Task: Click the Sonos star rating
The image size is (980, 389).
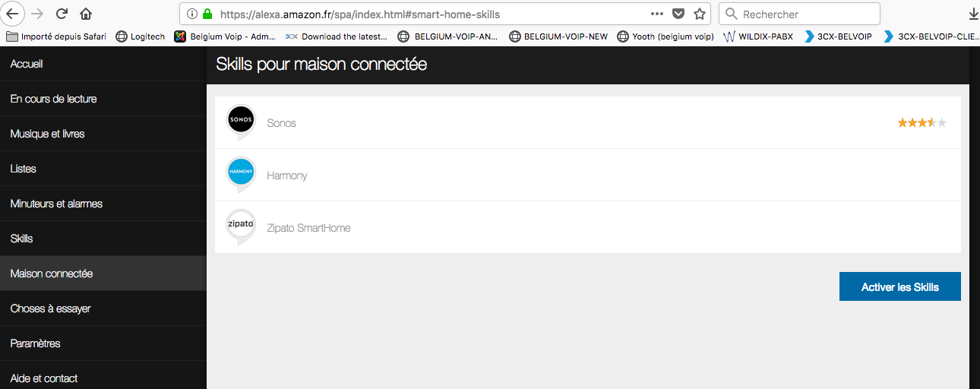Action: coord(922,122)
